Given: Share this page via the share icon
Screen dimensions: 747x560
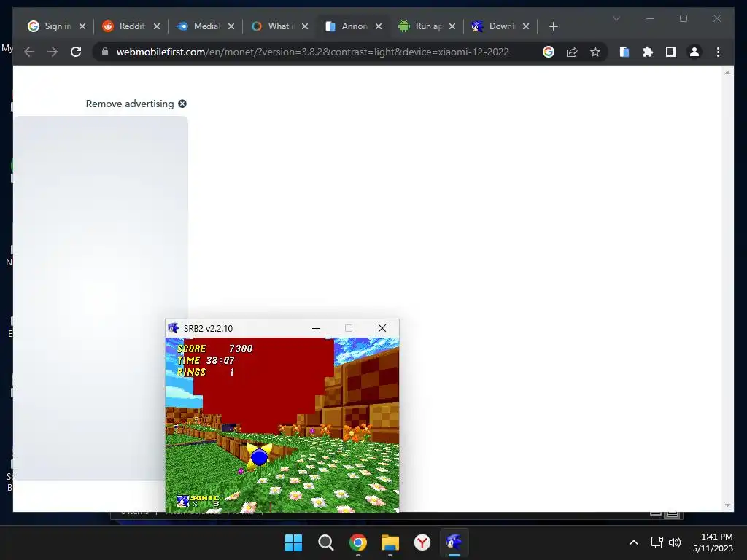Looking at the screenshot, I should (572, 52).
